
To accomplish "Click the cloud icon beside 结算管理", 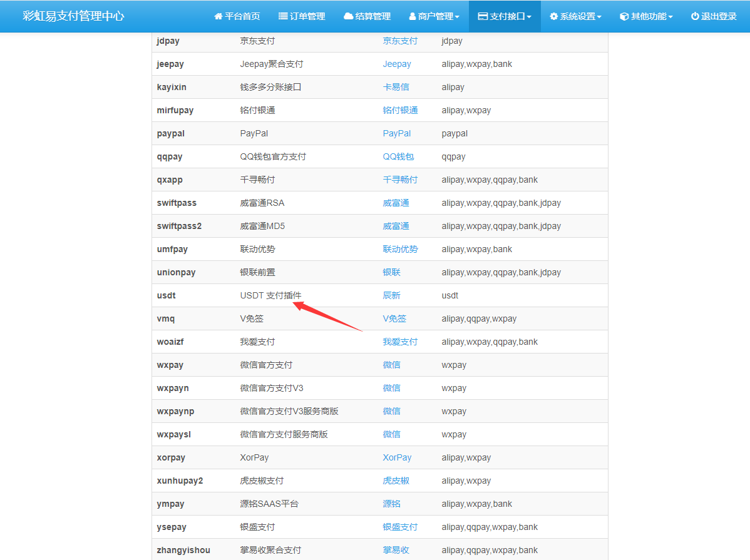I will 349,16.
